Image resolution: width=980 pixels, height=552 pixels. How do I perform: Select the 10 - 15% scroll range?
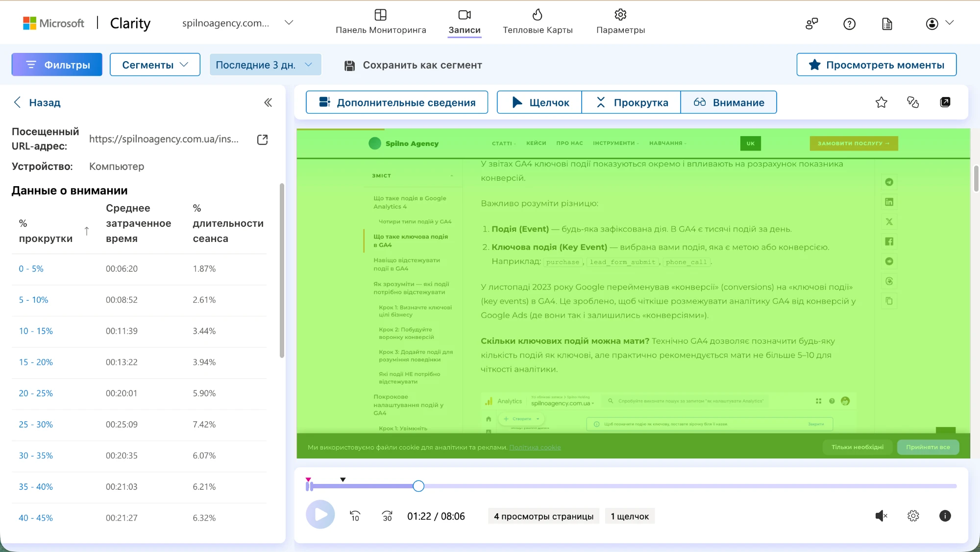[x=36, y=331]
